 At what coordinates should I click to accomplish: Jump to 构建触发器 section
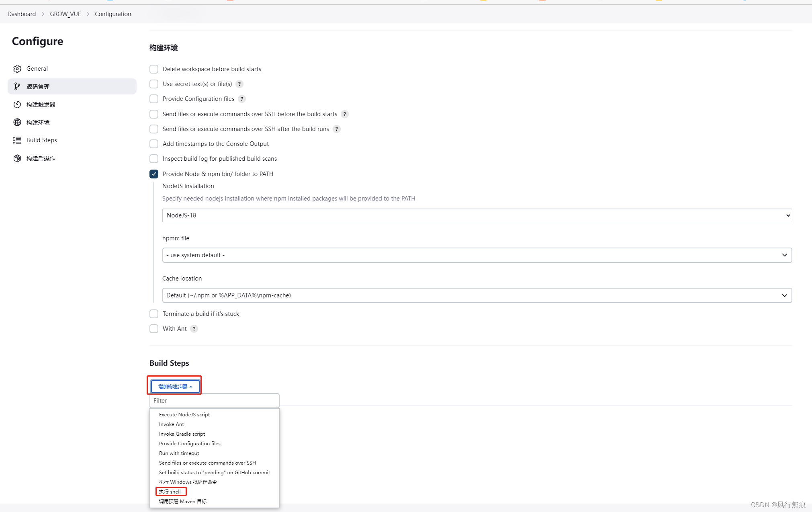72,104
